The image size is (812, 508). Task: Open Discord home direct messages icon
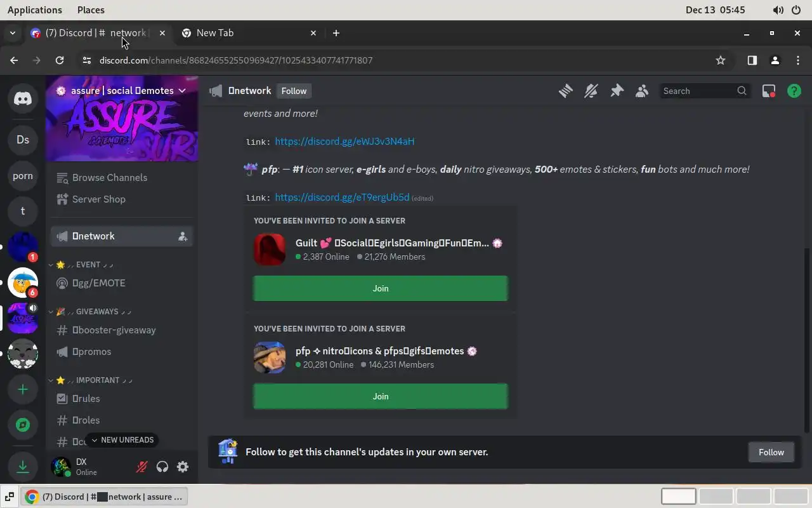point(23,98)
